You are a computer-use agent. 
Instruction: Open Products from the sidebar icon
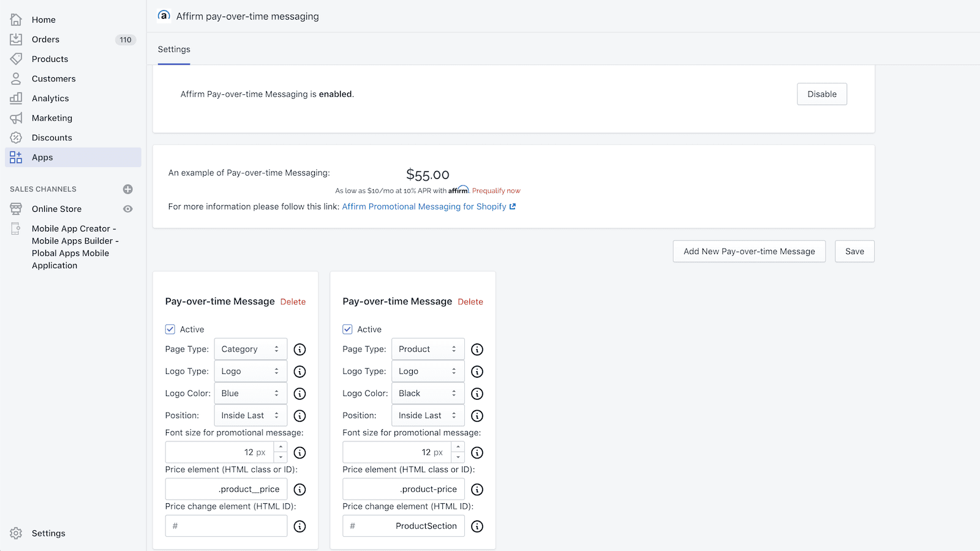pyautogui.click(x=16, y=59)
